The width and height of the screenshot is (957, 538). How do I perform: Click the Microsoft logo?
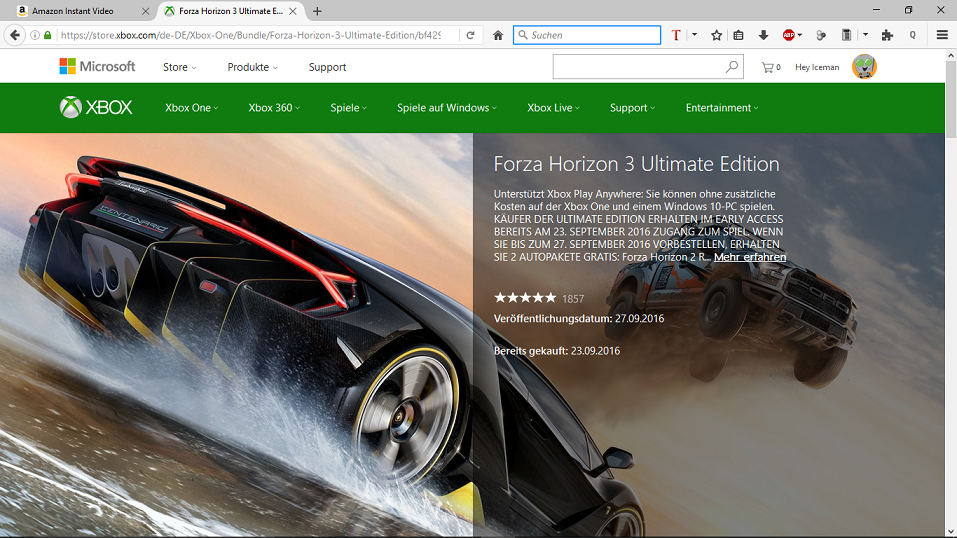[97, 67]
